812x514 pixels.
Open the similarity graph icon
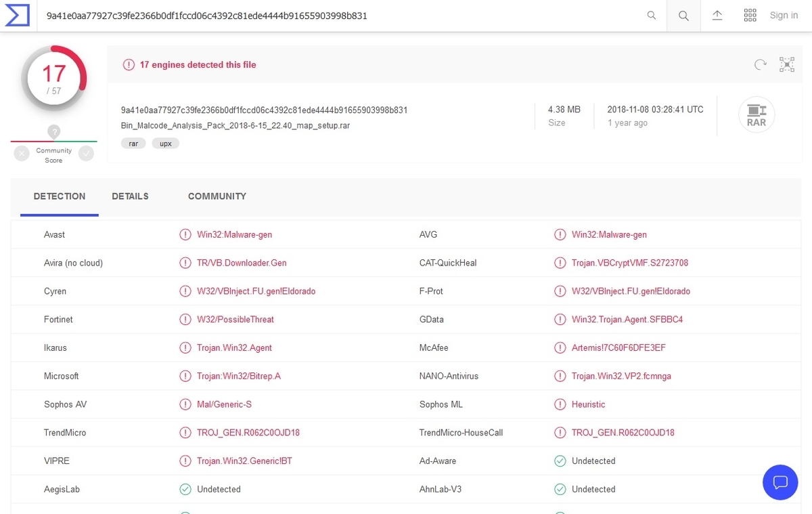click(787, 65)
